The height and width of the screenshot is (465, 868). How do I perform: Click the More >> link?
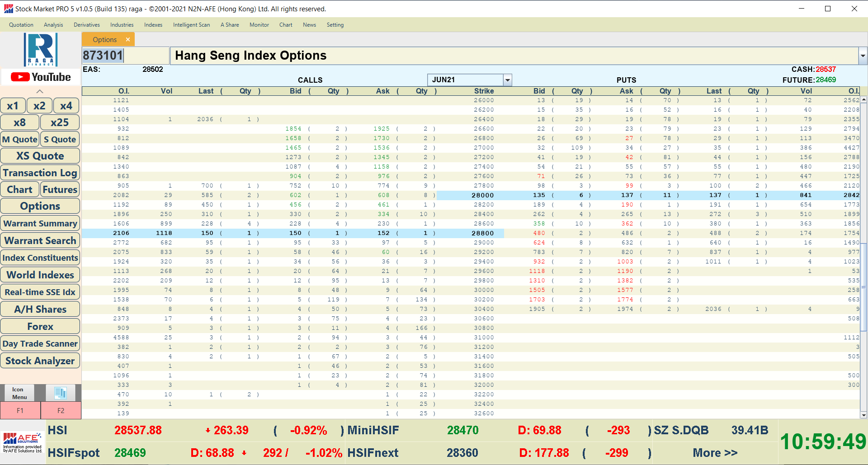pos(715,453)
